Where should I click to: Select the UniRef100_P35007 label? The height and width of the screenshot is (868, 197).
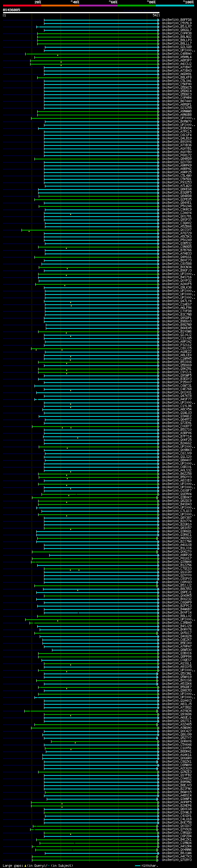[x=177, y=382]
